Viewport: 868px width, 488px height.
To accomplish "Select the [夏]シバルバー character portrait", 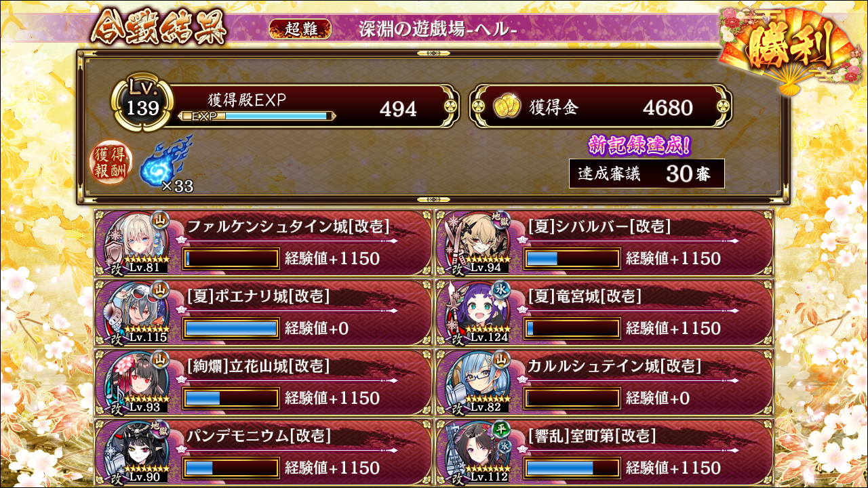I will tap(479, 241).
